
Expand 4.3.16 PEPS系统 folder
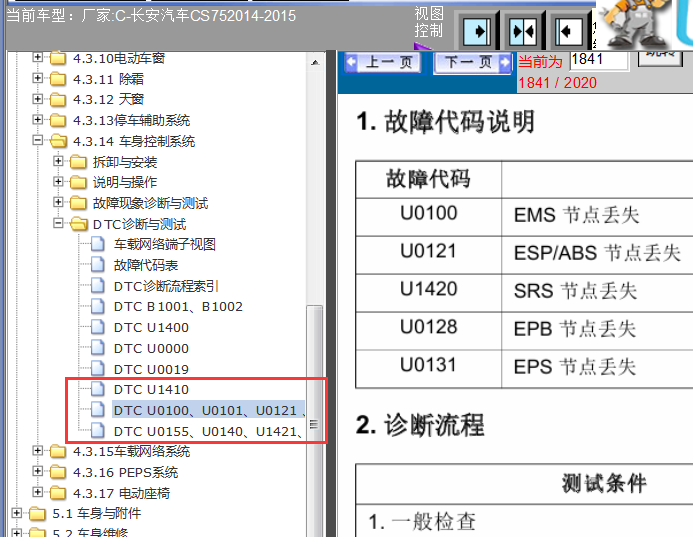click(38, 471)
